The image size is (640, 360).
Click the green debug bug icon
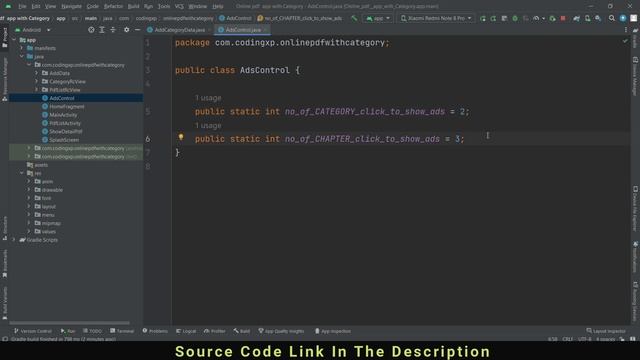[515, 18]
